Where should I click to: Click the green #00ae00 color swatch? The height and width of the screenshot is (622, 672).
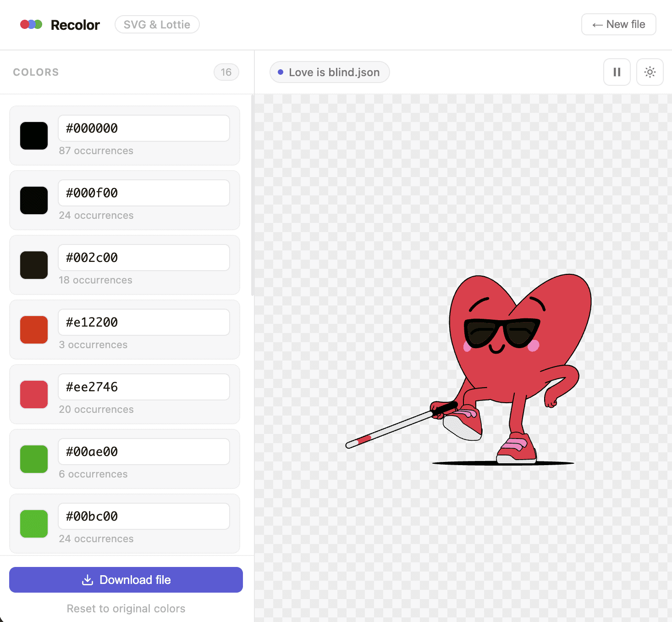pos(33,459)
